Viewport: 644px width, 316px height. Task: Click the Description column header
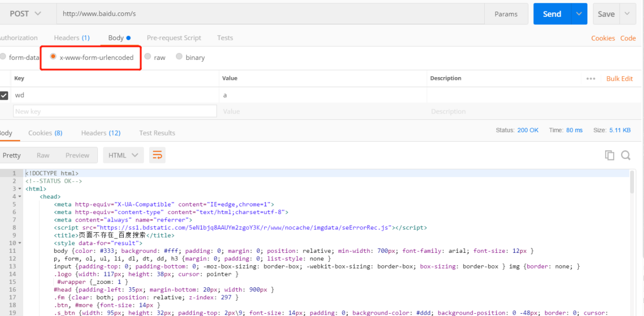(x=445, y=79)
